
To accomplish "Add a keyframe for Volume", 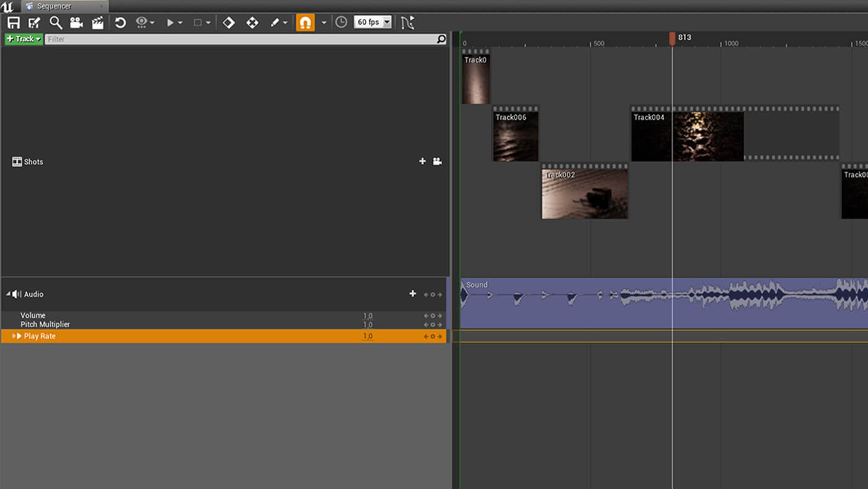I will pyautogui.click(x=432, y=315).
